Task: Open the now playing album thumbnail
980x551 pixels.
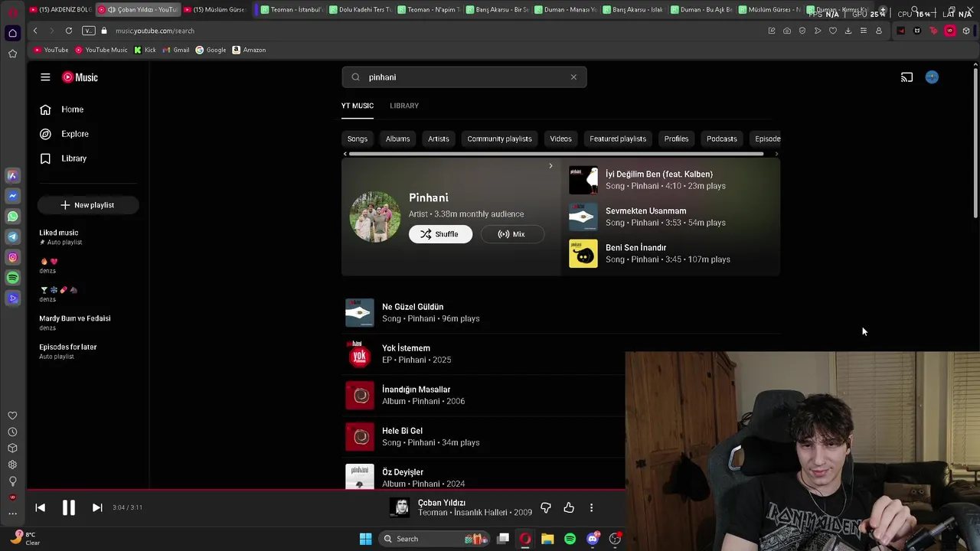Action: 400,507
